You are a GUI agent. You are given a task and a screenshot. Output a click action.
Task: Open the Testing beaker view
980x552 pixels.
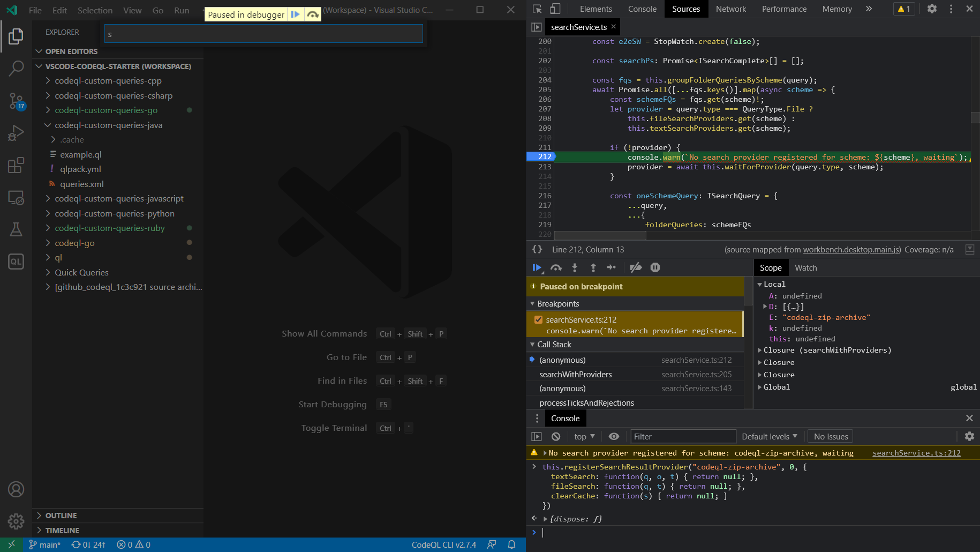[16, 229]
